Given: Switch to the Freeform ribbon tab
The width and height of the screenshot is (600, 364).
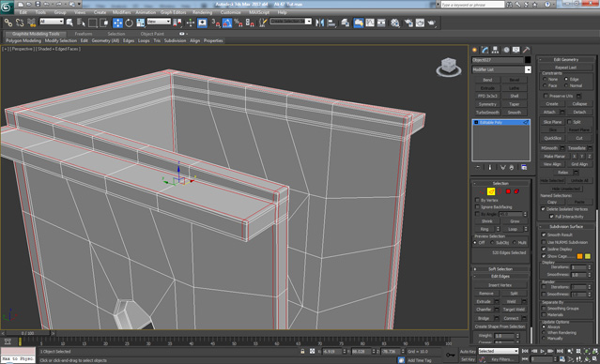Looking at the screenshot, I should 84,34.
